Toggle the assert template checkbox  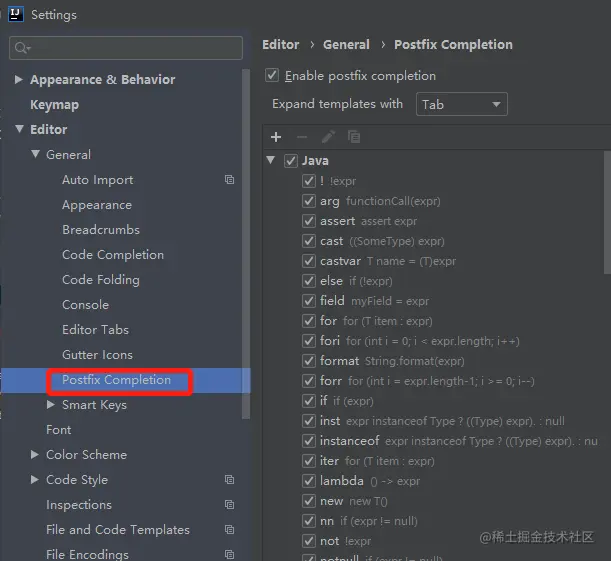click(309, 221)
